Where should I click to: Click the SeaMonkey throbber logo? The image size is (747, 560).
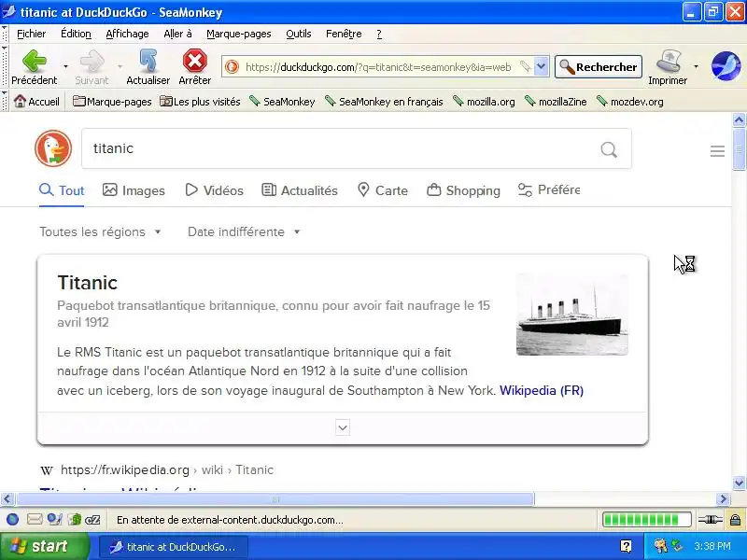(726, 66)
